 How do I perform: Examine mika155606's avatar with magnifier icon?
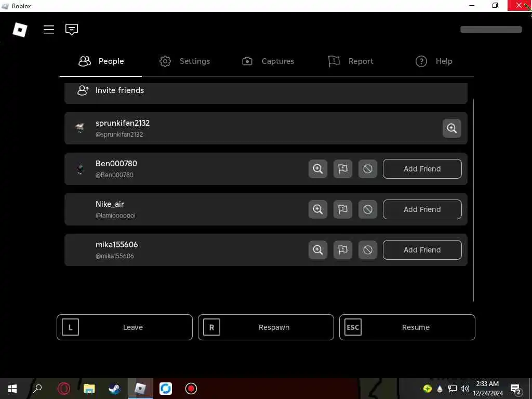(x=317, y=250)
